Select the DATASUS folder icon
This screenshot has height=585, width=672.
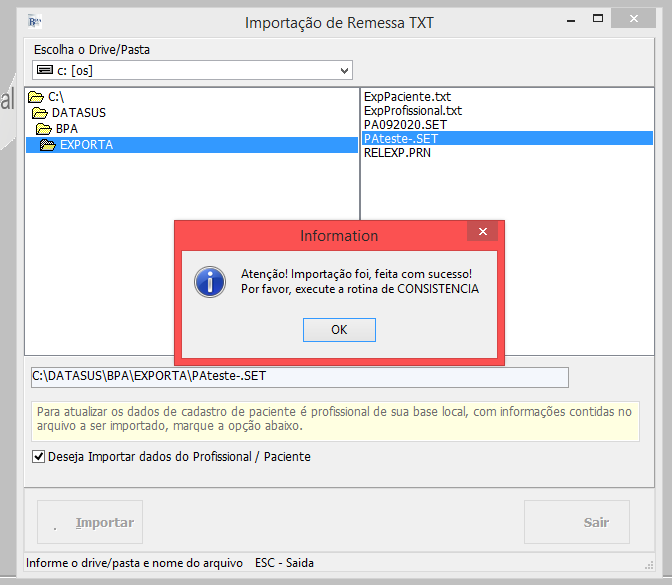point(40,113)
